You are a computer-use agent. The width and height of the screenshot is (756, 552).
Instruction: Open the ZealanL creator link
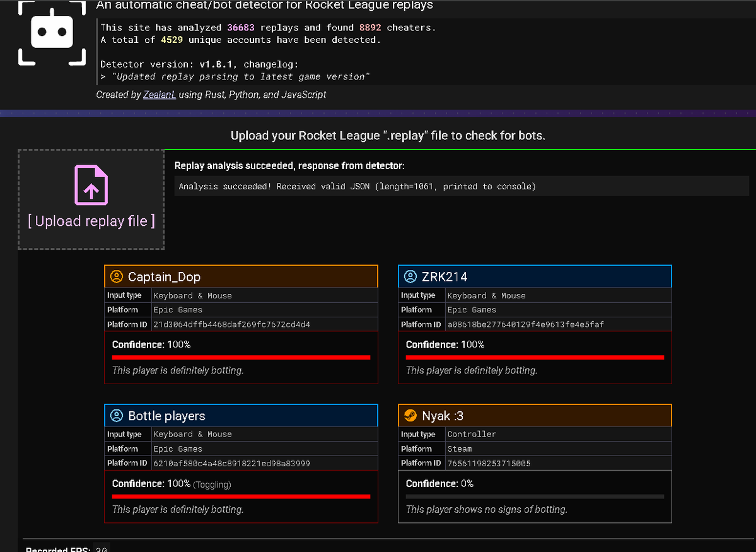(x=160, y=95)
